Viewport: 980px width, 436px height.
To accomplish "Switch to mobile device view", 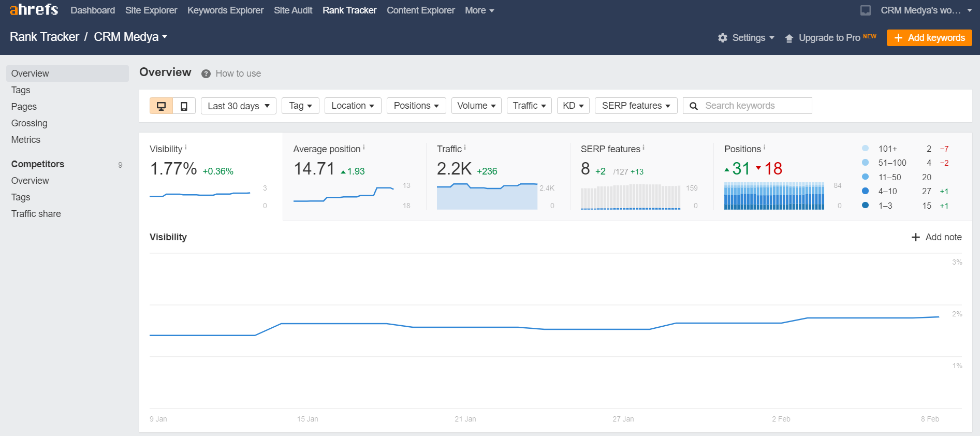I will pos(184,106).
